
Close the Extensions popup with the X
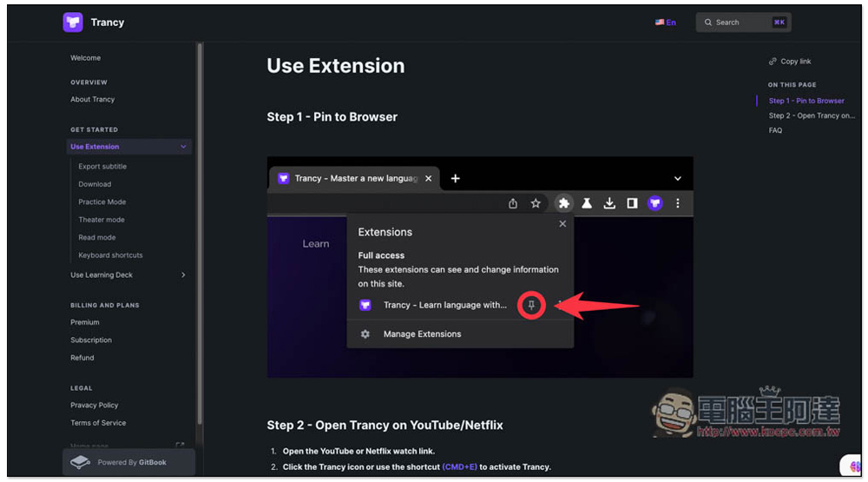[x=562, y=224]
